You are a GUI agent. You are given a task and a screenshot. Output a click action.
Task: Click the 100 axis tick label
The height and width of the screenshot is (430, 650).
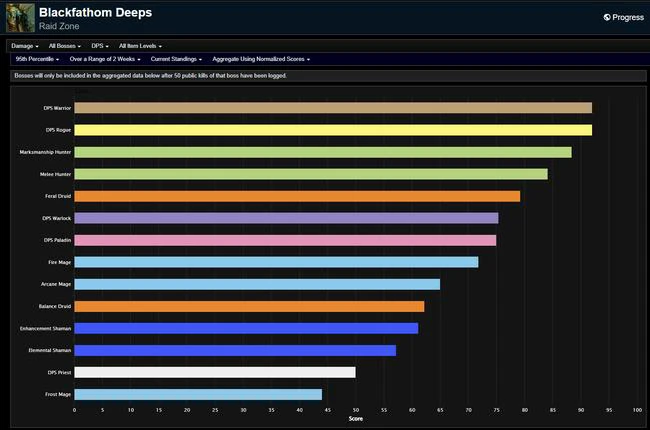(637, 410)
